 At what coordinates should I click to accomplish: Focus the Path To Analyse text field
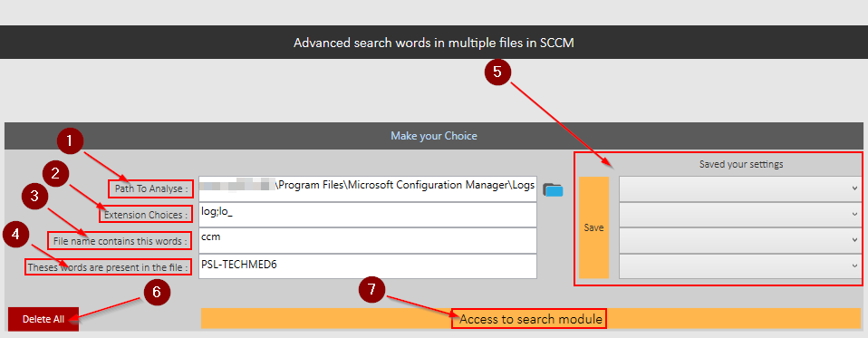click(x=368, y=189)
